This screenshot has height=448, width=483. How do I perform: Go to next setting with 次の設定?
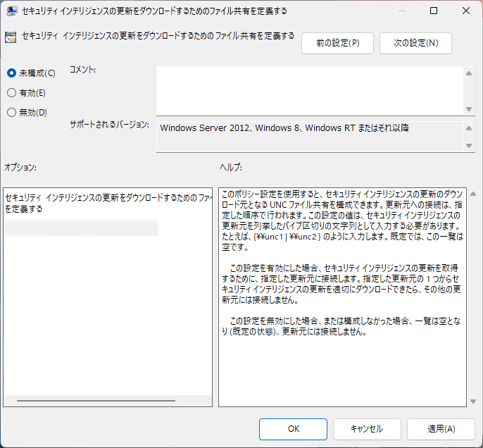pyautogui.click(x=415, y=43)
